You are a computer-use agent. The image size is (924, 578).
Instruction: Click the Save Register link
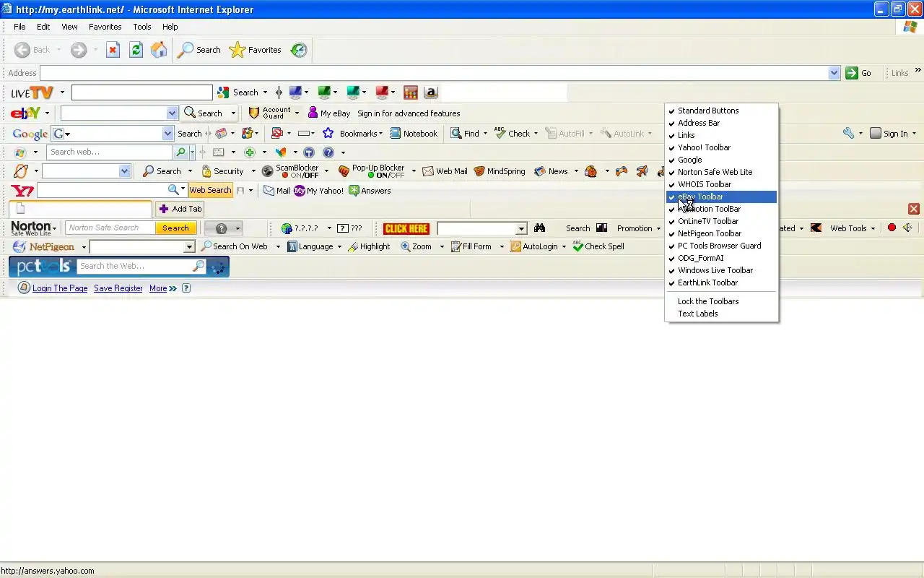(118, 288)
